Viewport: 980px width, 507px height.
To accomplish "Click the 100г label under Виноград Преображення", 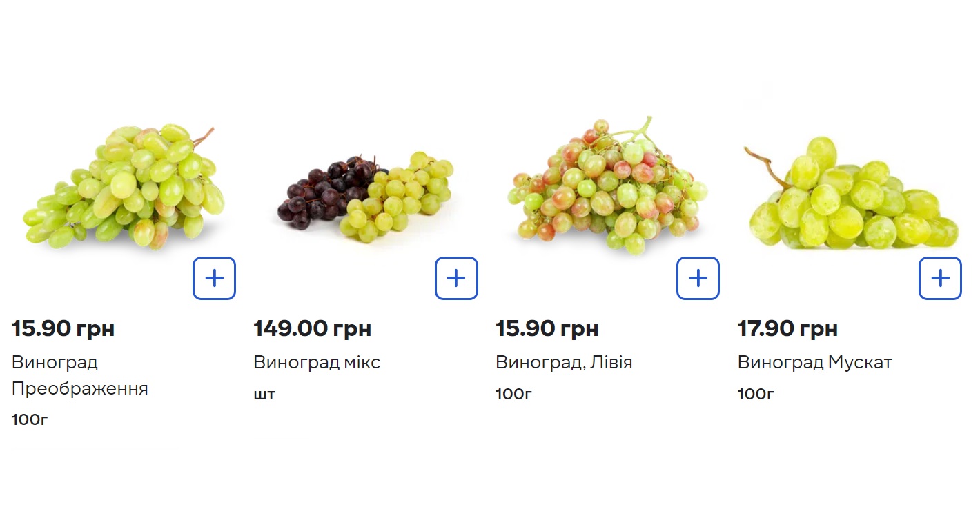I will [x=30, y=419].
